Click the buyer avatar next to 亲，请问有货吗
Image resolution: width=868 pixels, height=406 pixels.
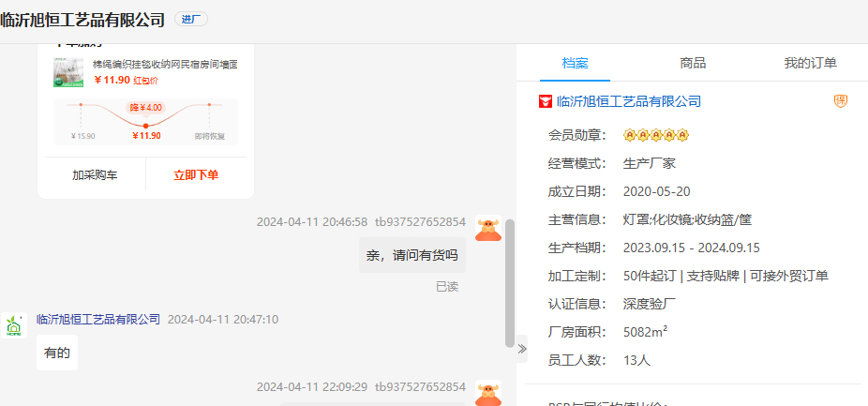[x=488, y=228]
